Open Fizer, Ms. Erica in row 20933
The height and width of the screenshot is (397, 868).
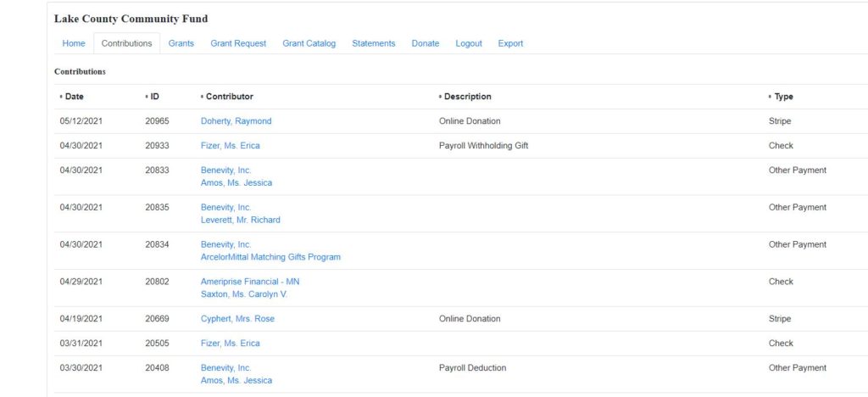[x=230, y=146]
